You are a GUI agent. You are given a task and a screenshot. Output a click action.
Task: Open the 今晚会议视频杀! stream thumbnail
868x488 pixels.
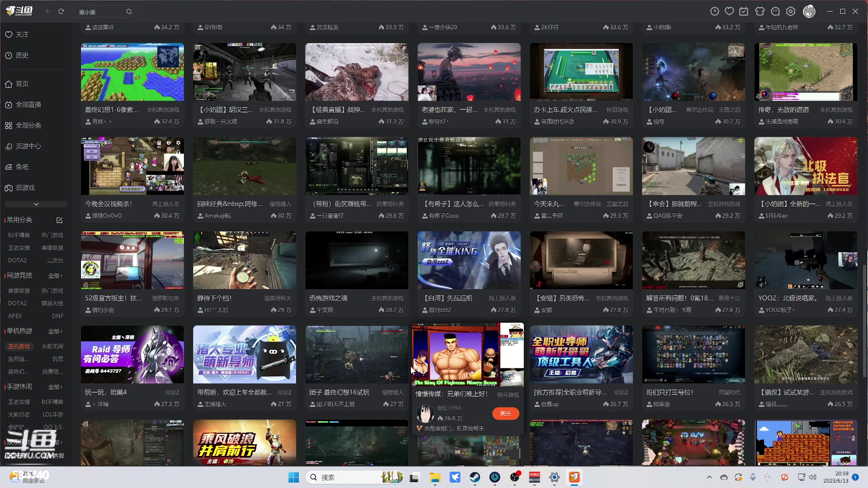coord(132,166)
